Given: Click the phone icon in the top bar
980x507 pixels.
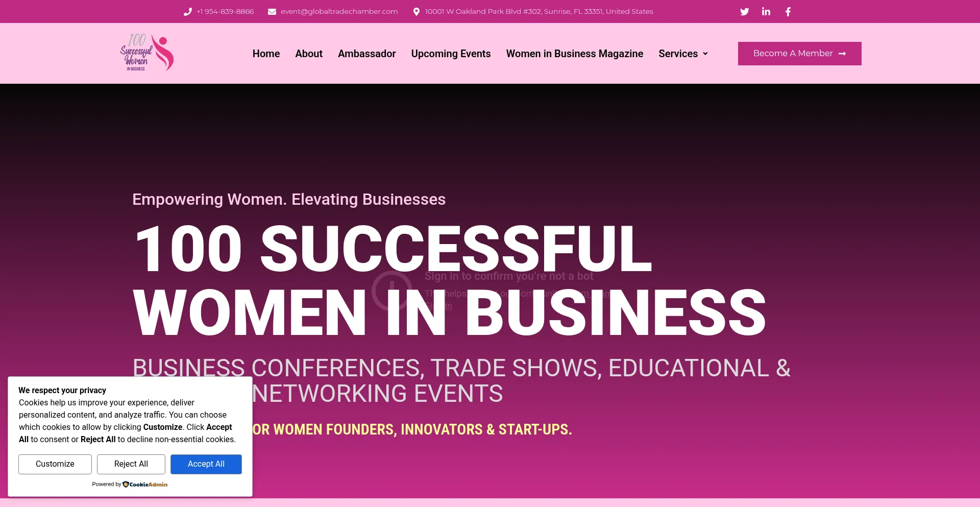Looking at the screenshot, I should click(x=188, y=12).
